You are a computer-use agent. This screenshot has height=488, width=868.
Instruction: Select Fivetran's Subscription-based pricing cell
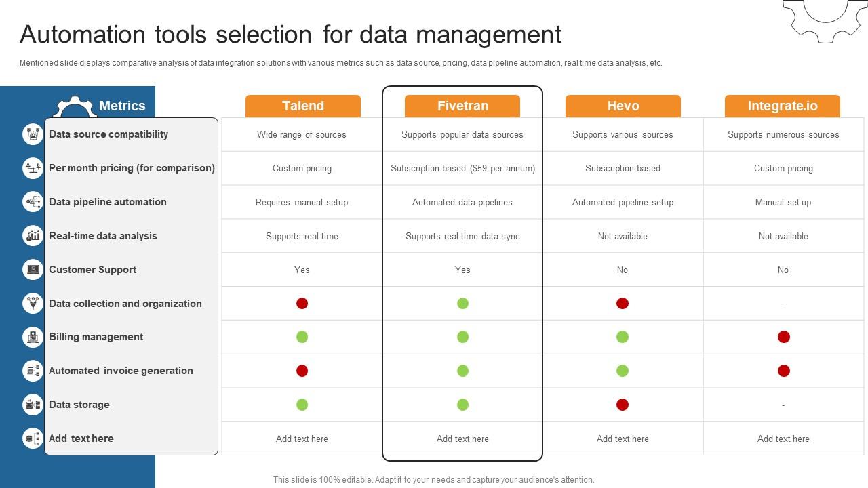coord(462,168)
